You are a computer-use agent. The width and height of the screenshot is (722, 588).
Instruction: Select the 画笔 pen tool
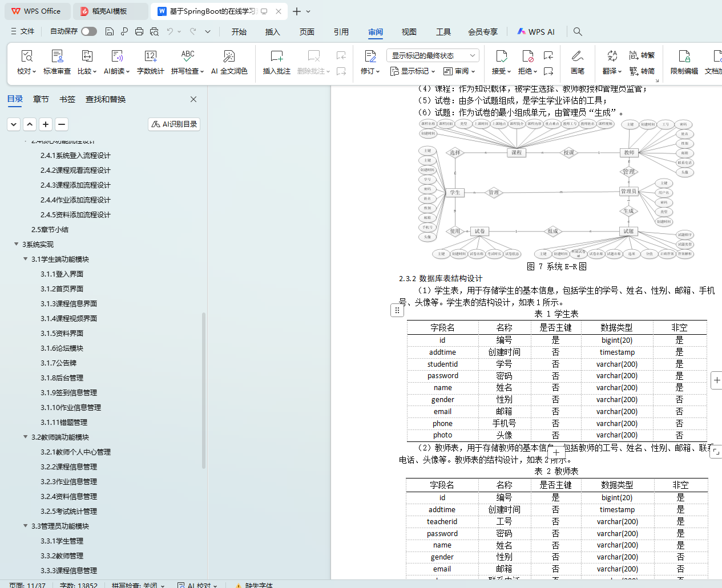(x=577, y=62)
